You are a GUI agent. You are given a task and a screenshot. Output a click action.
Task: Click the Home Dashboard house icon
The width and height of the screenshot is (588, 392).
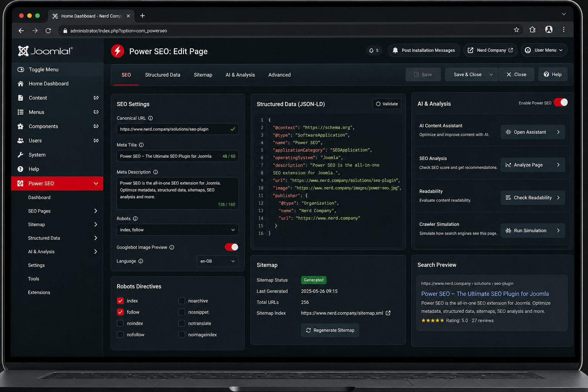21,84
